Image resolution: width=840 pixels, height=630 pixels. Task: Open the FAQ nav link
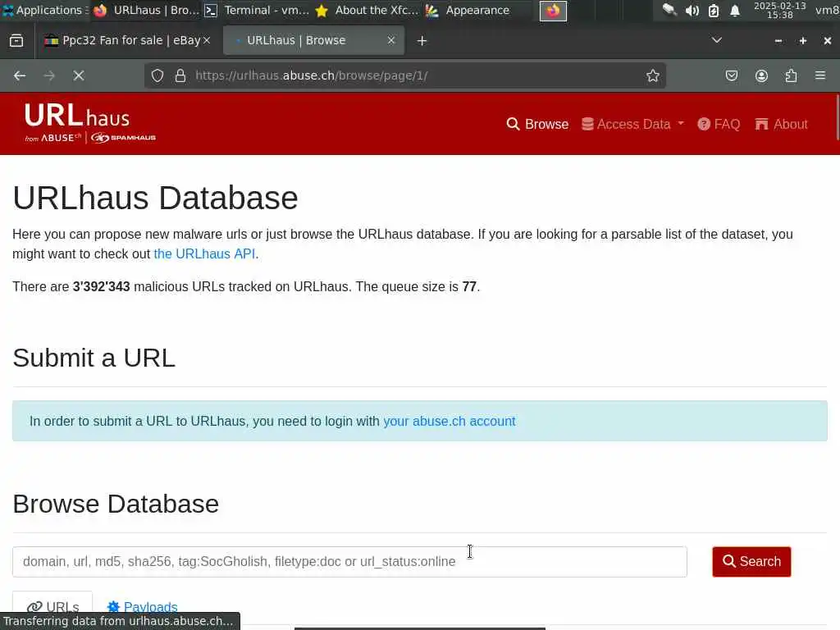719,125
